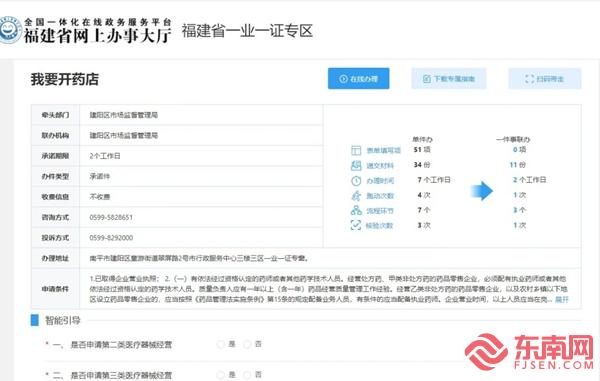Click the 办理时间 label

(380, 181)
